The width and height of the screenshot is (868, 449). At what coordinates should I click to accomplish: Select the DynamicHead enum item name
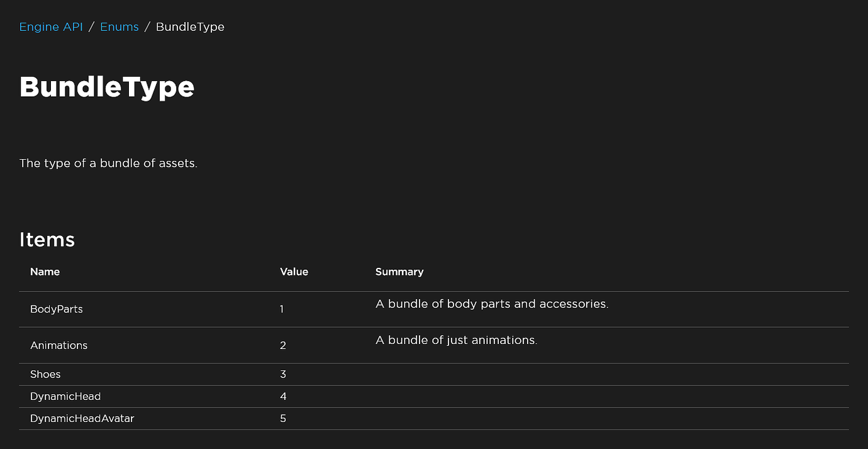pos(65,396)
